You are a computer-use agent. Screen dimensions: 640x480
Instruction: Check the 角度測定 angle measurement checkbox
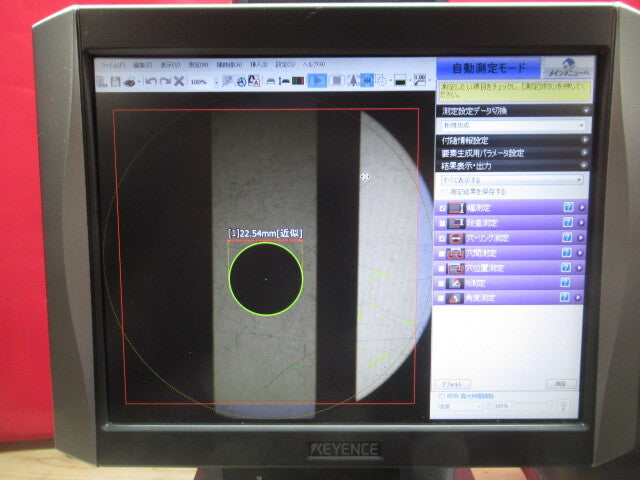440,298
